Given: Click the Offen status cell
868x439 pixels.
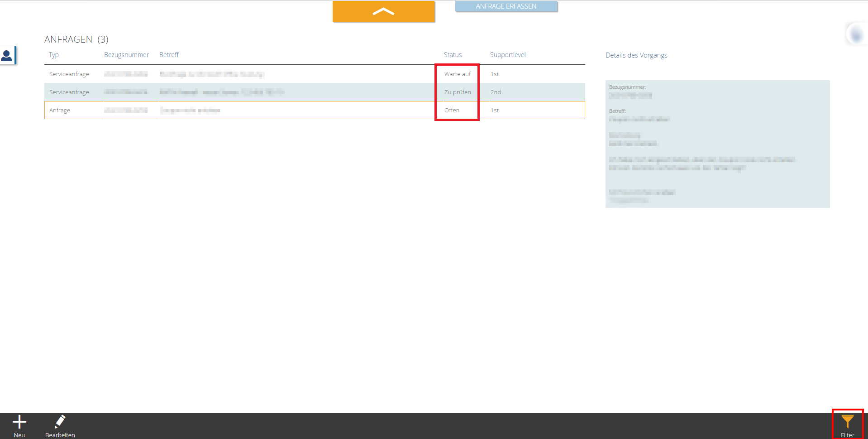Looking at the screenshot, I should pyautogui.click(x=452, y=110).
